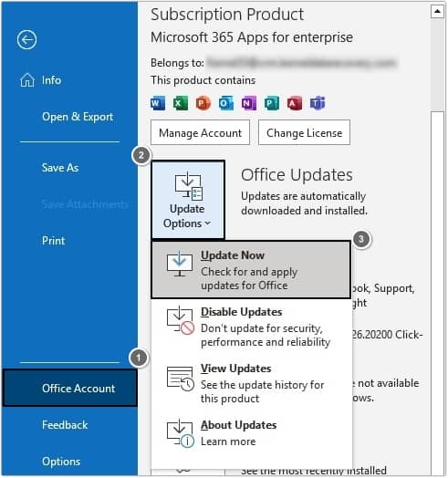Click the About Updates info icon
This screenshot has height=478, width=448.
click(x=181, y=434)
